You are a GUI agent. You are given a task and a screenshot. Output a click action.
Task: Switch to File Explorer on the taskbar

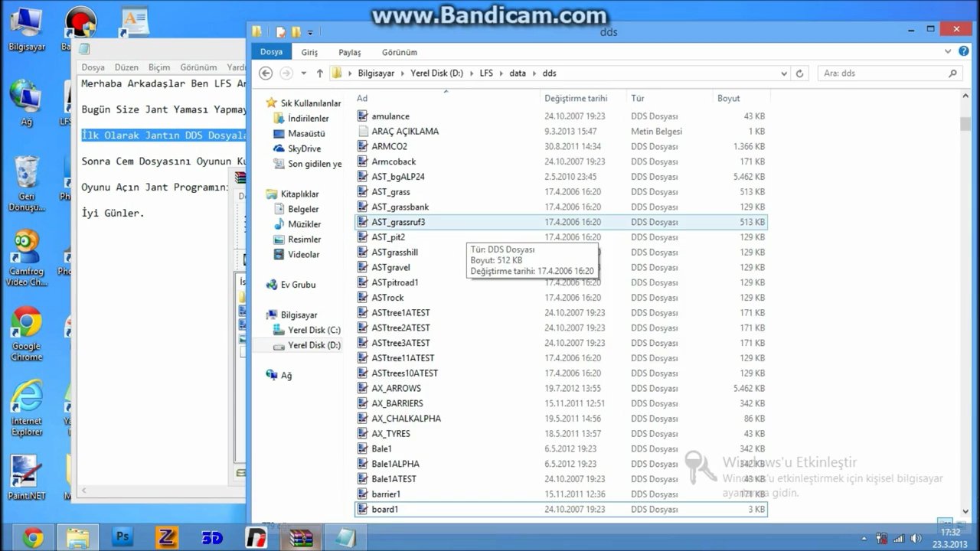(x=77, y=537)
